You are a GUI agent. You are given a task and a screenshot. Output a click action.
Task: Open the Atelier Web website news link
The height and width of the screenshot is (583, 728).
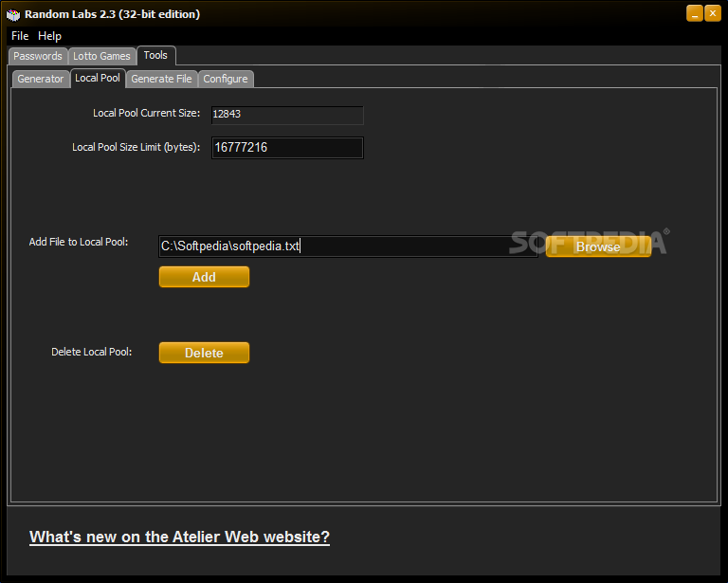179,537
